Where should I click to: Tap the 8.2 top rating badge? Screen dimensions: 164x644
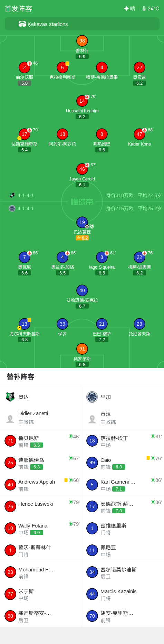click(82, 238)
